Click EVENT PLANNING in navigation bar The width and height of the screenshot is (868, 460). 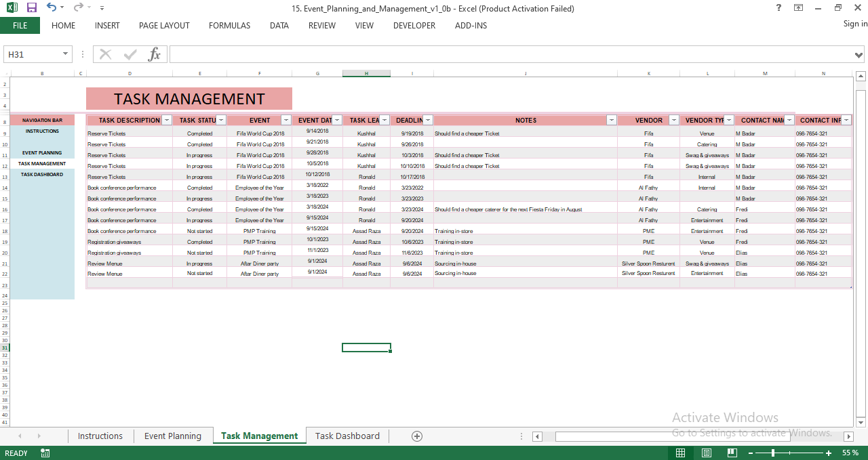click(x=42, y=152)
